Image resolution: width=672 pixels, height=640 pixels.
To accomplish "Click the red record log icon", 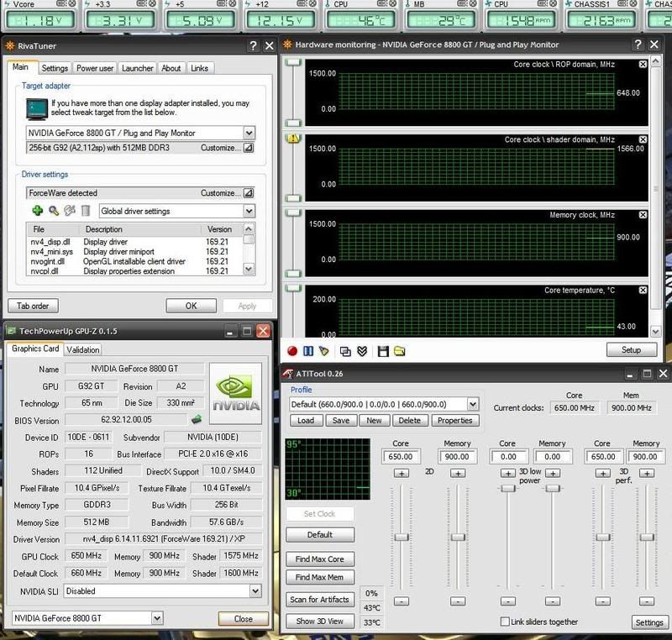I will 293,350.
